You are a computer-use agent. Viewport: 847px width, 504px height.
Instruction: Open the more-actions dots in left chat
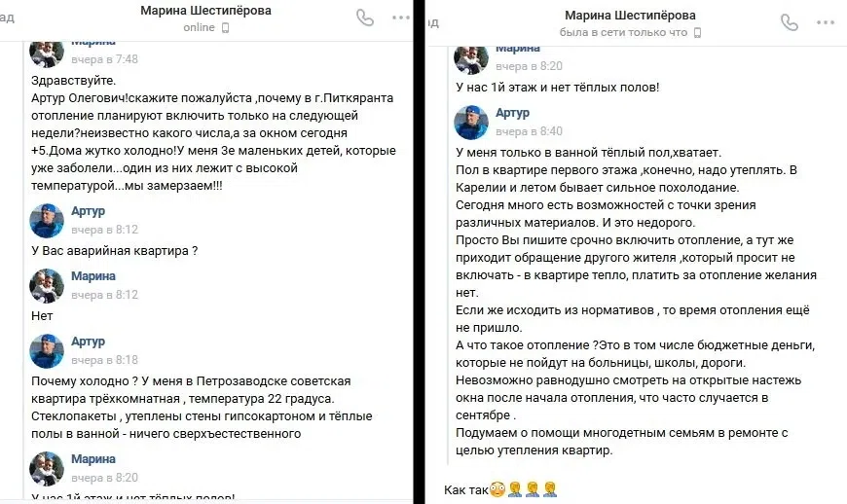tap(401, 18)
